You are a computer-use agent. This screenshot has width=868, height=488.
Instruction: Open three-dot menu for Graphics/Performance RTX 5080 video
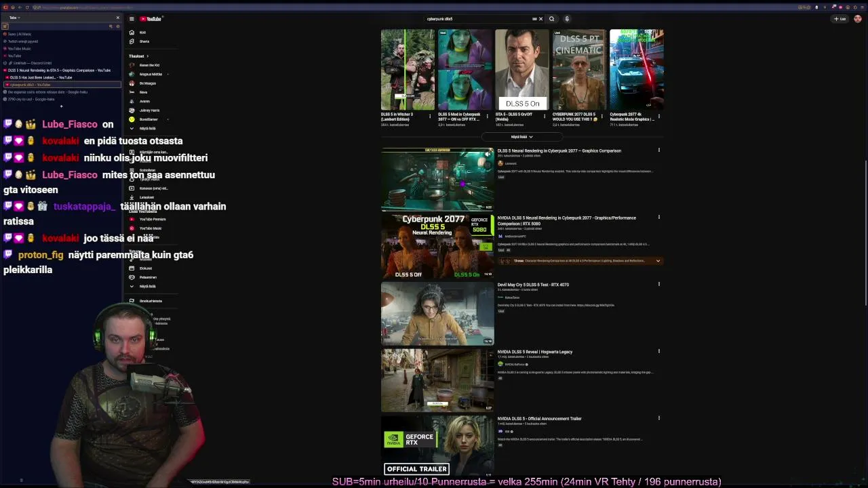tap(659, 218)
